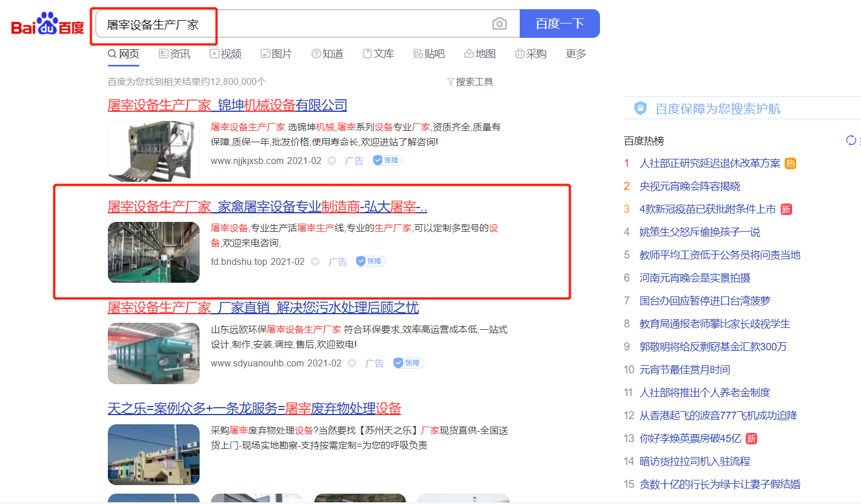Screen dimensions: 861x504
Task: Click 百度保障为您搜索护航 banner text
Action: [718, 108]
